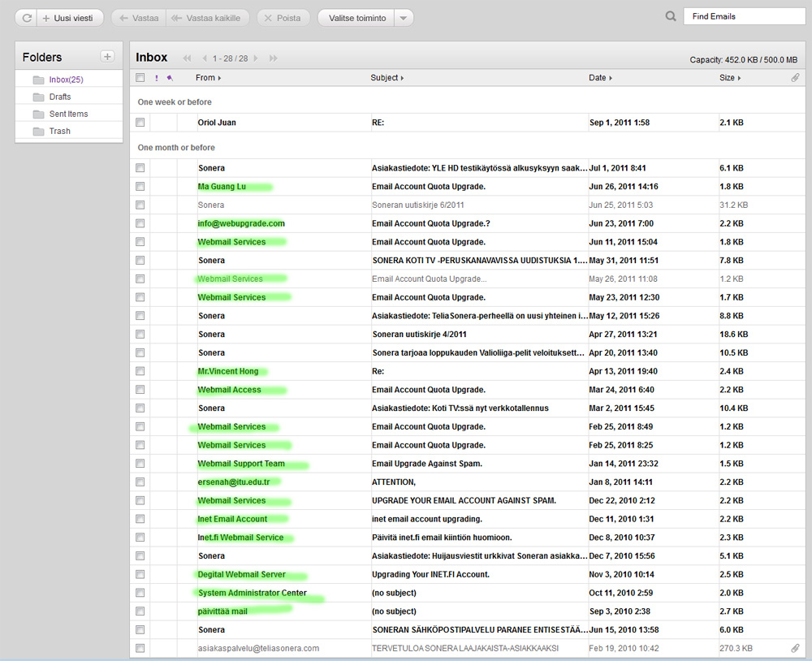Sort emails by the Size column
Screen dimensions: 812x661
tap(728, 78)
